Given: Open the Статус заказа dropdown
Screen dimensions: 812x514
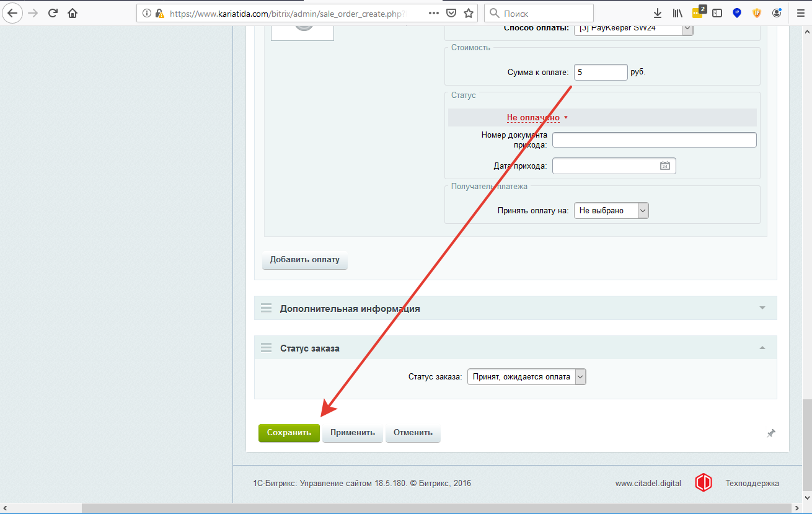Looking at the screenshot, I should (x=526, y=377).
